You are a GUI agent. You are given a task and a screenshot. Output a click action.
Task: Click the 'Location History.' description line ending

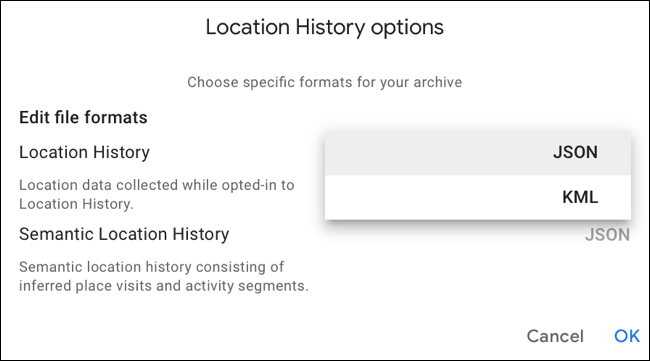(76, 204)
